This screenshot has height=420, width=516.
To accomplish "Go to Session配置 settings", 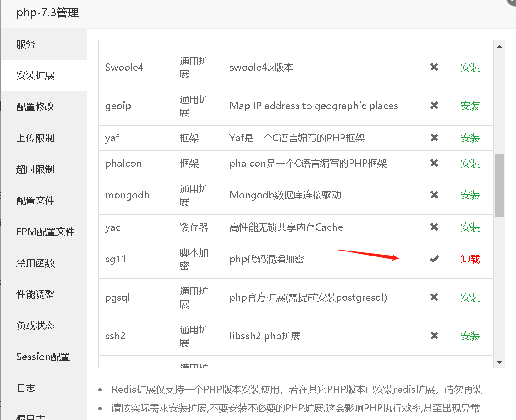I will tap(43, 357).
